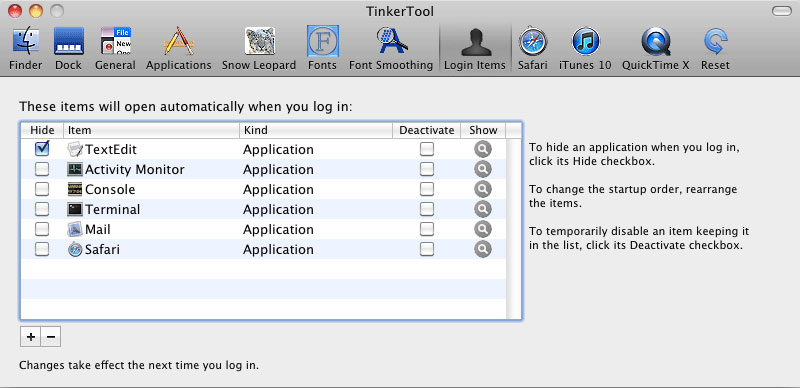Viewport: 800px width, 388px height.
Task: Deactivate the Terminal login item
Action: [x=427, y=209]
